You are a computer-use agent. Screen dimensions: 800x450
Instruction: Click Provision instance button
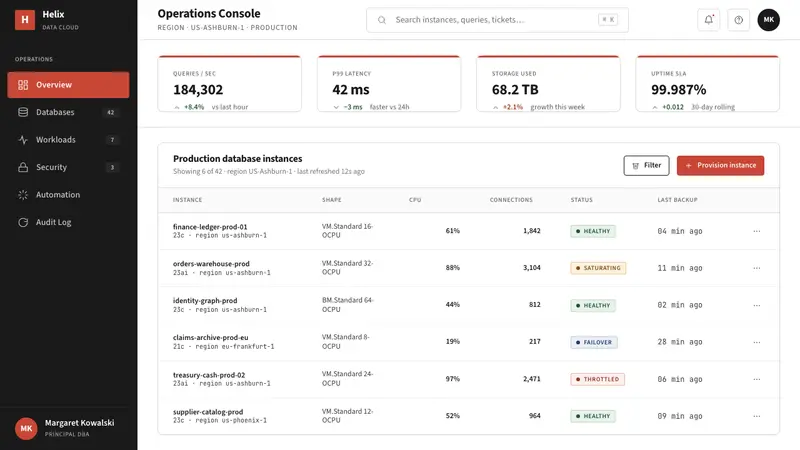click(720, 165)
